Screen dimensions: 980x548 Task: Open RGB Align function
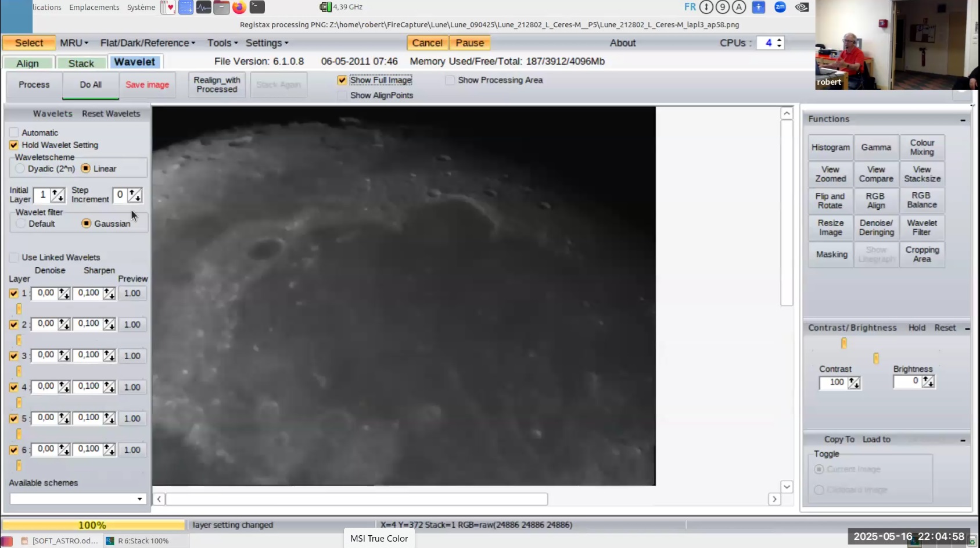click(x=876, y=200)
